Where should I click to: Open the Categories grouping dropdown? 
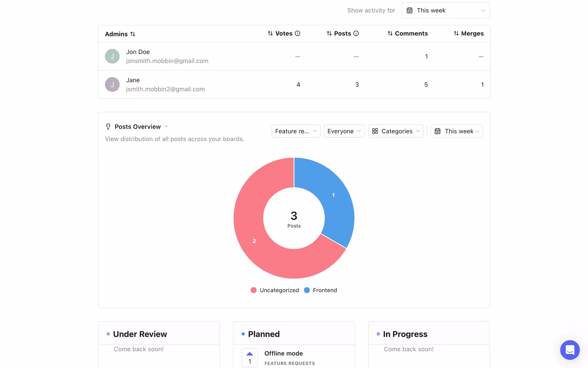click(x=396, y=131)
